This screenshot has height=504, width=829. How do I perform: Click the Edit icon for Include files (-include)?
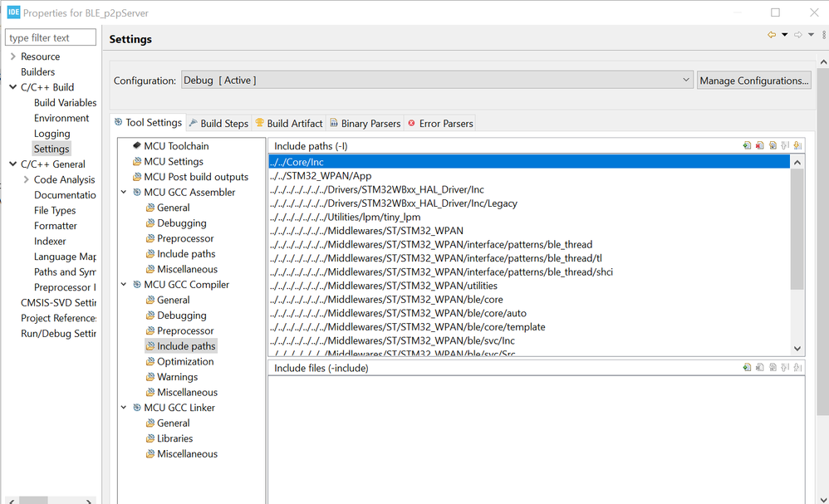point(773,367)
